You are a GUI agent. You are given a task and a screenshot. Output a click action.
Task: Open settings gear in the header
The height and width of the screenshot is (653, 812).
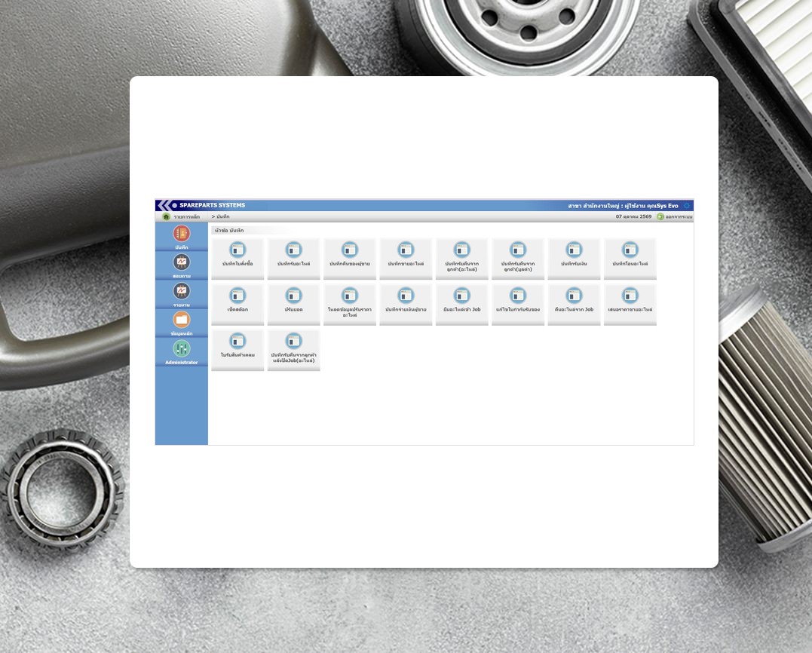click(687, 206)
